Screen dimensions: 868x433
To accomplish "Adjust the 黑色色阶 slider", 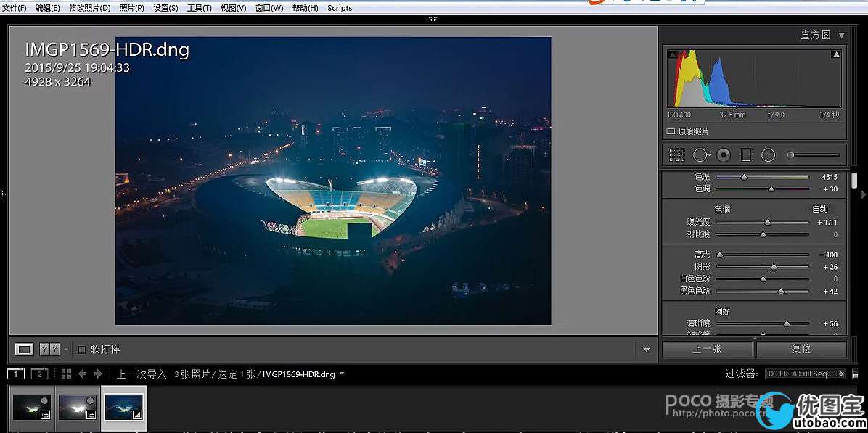I will (x=780, y=291).
